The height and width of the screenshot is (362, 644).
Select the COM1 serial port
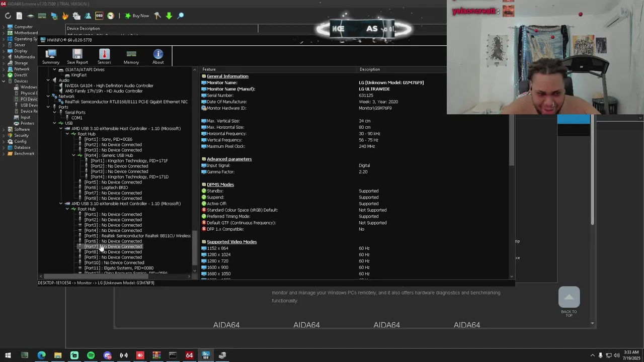(x=76, y=118)
